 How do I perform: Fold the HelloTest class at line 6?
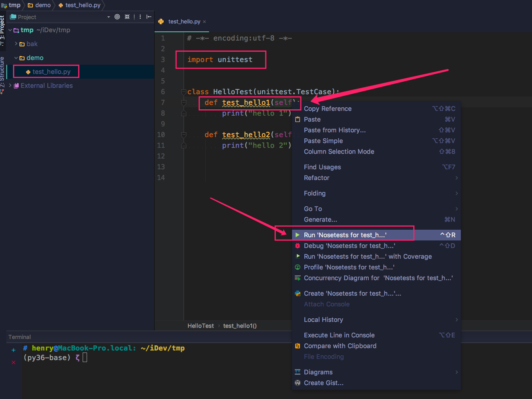(x=184, y=92)
